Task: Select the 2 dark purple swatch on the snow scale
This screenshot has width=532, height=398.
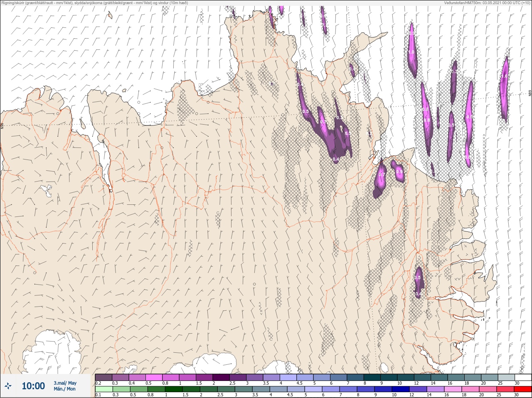Action: 221,377
